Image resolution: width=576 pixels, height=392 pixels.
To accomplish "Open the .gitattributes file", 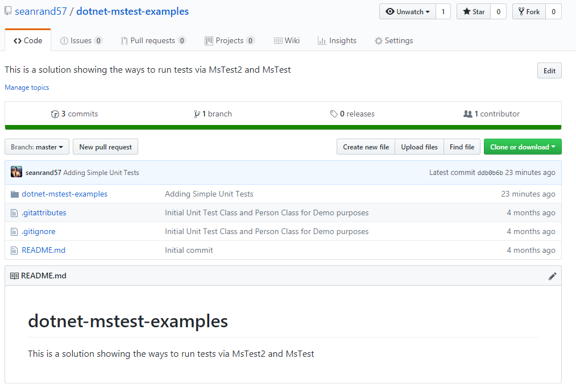I will tap(44, 212).
